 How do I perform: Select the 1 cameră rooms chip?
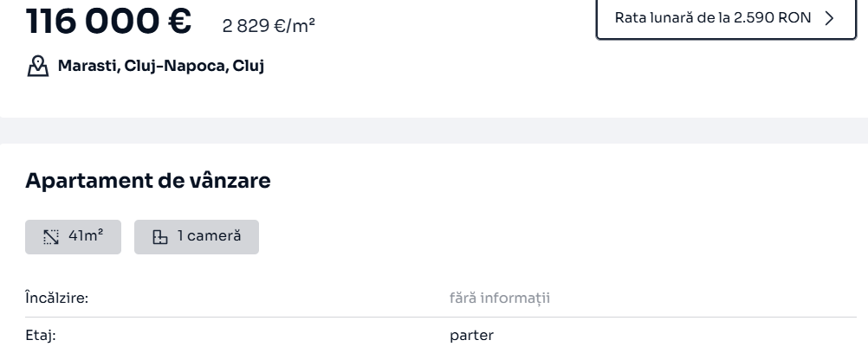[x=197, y=237]
